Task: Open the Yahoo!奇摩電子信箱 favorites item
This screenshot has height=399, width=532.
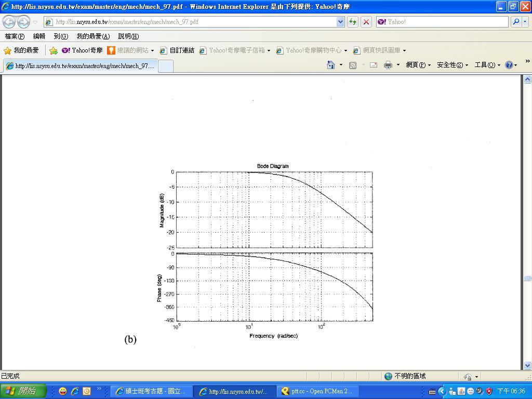Action: pos(234,50)
